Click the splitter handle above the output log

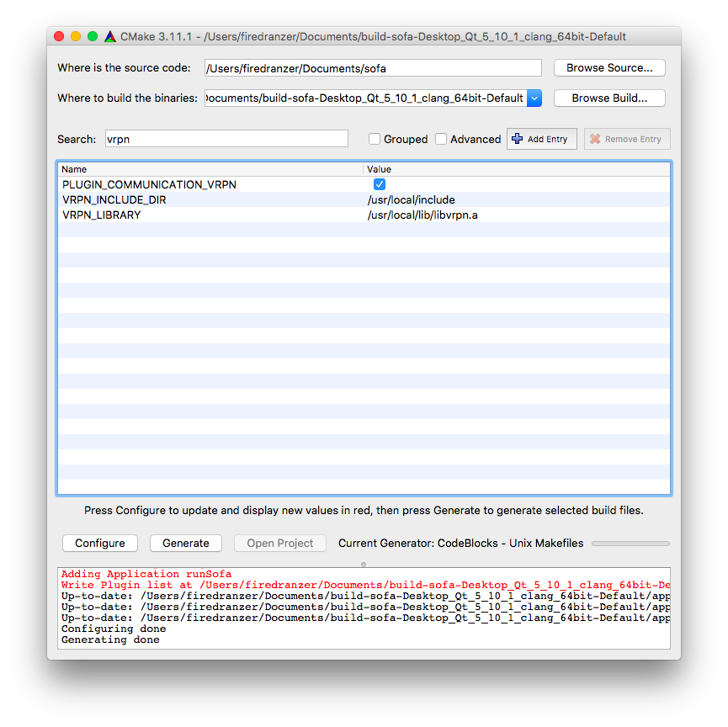click(x=364, y=565)
